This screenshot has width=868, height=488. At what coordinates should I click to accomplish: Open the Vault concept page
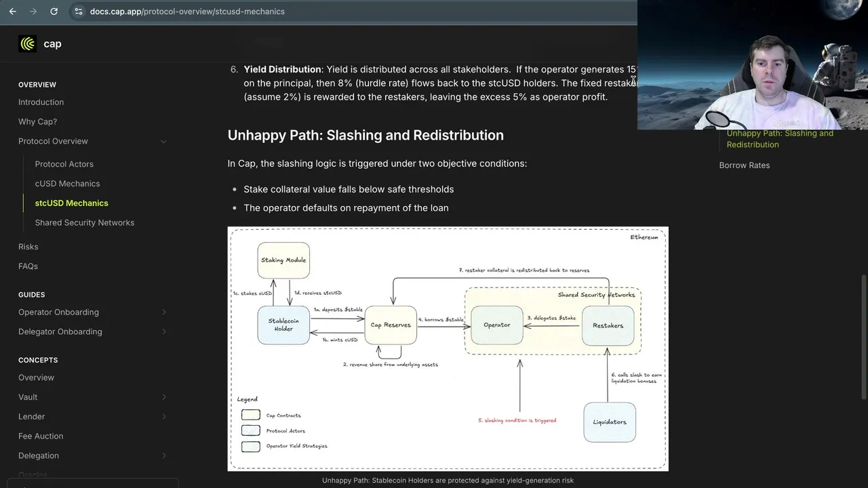pos(28,397)
